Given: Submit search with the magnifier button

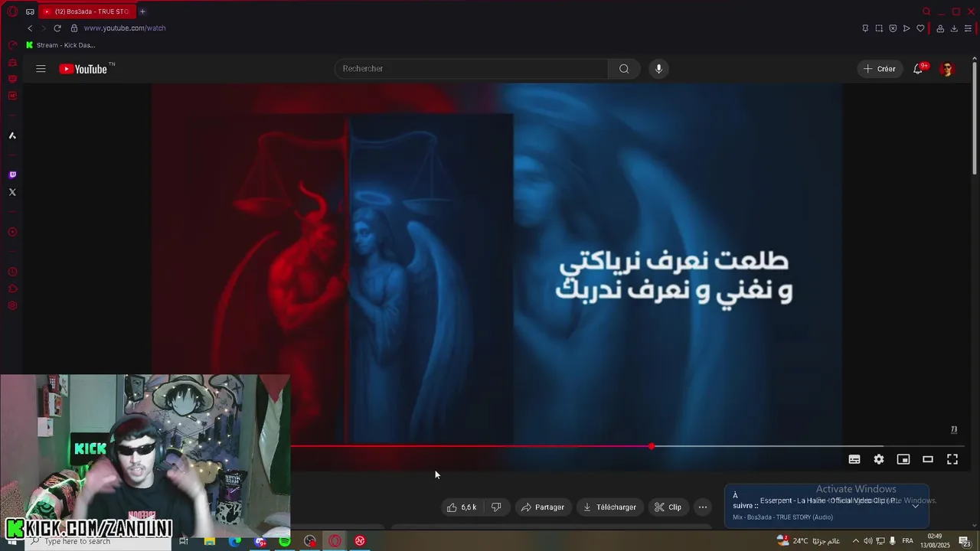Looking at the screenshot, I should (624, 69).
